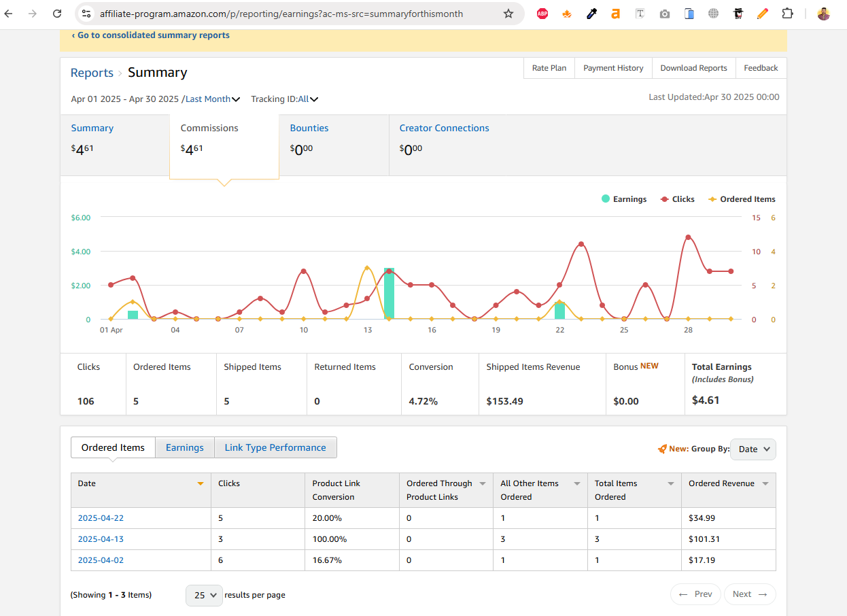Open the blue mobile device extension icon

point(689,14)
